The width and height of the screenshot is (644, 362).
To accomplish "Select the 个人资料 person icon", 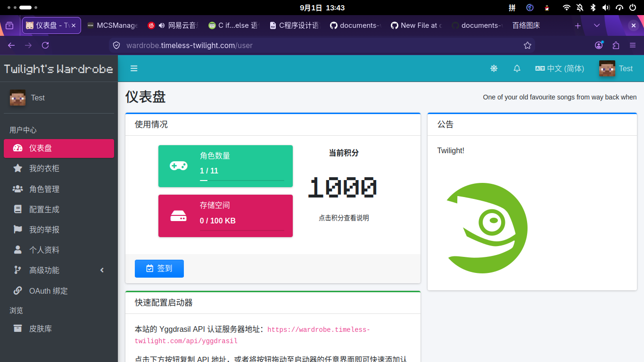I will tap(18, 250).
